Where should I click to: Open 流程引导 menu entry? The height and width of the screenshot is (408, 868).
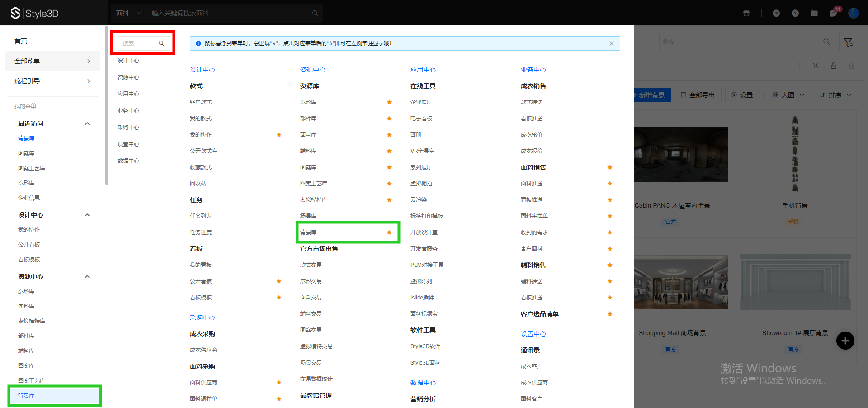(52, 81)
